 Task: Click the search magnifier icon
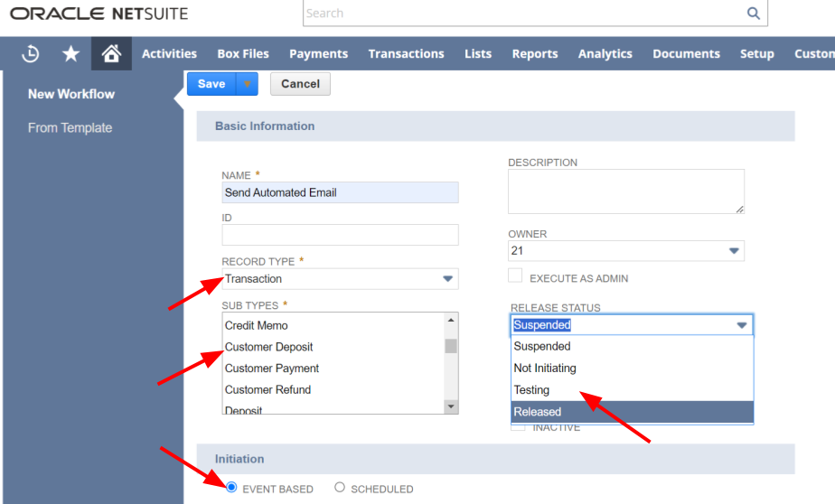753,14
